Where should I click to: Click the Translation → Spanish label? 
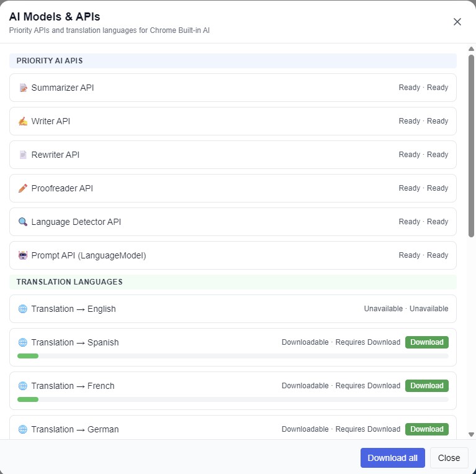coord(75,342)
